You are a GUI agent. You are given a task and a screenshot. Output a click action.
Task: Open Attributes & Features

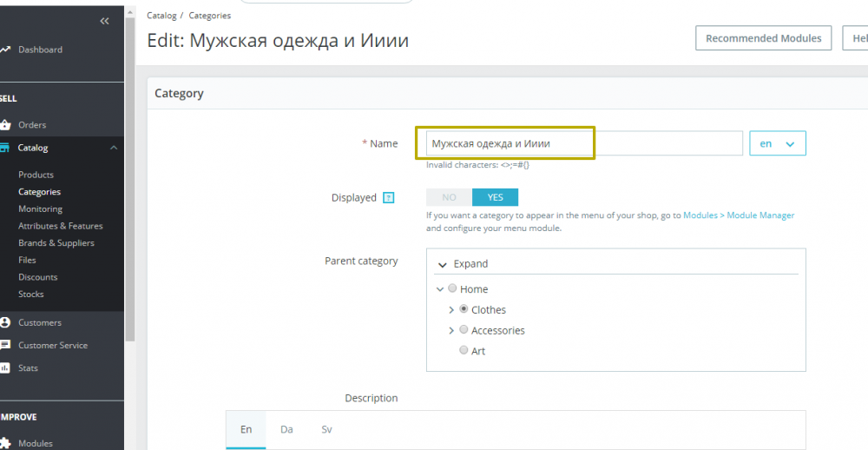61,226
